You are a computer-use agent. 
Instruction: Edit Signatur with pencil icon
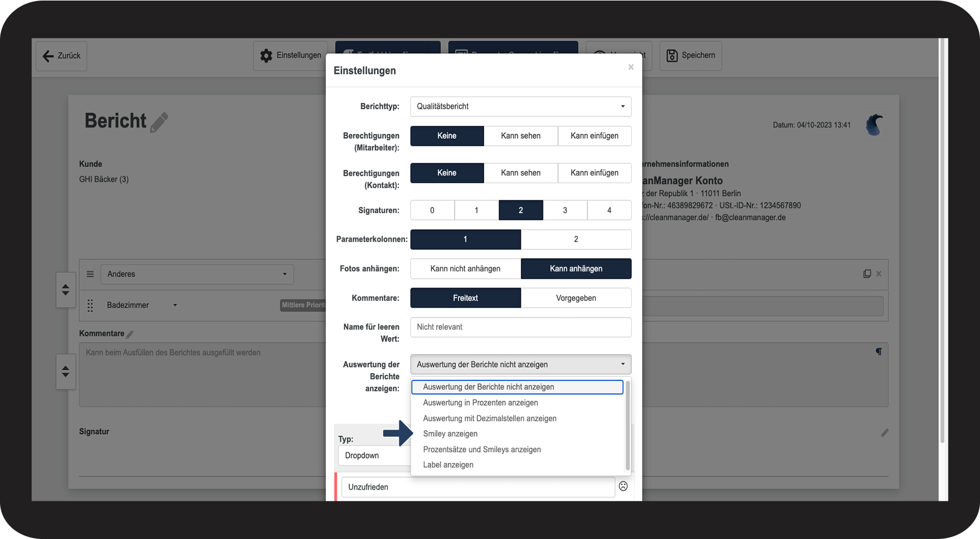click(885, 432)
